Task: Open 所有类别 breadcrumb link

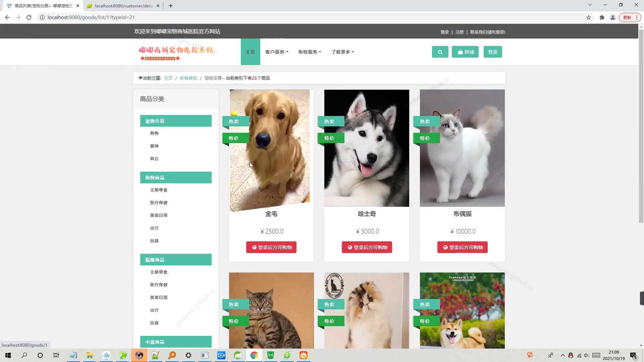Action: tap(188, 78)
